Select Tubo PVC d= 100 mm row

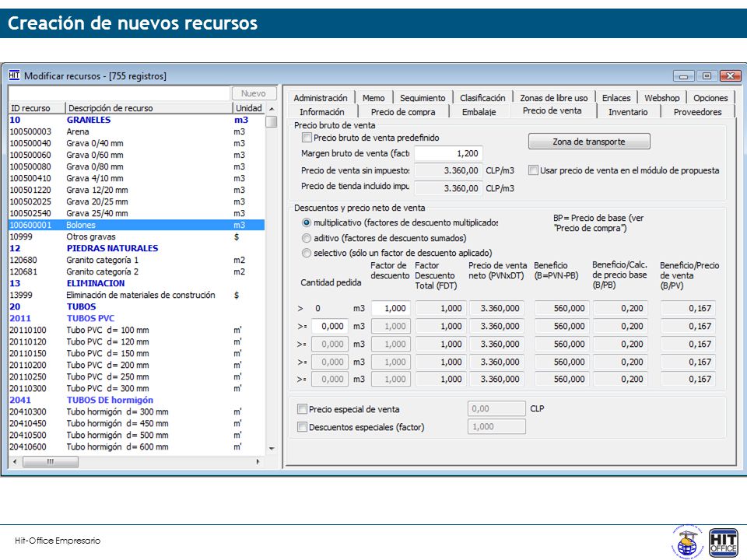pyautogui.click(x=137, y=330)
